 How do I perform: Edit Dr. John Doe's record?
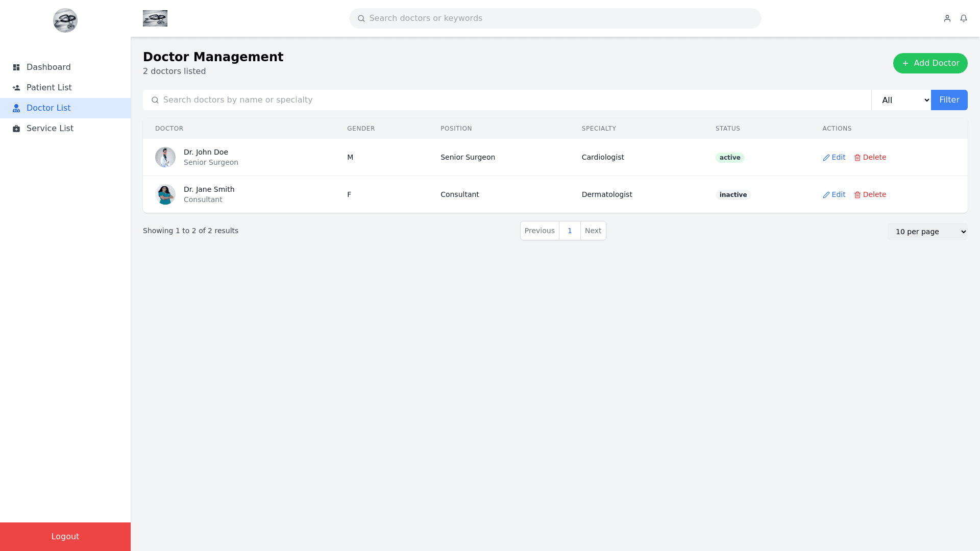coord(834,157)
